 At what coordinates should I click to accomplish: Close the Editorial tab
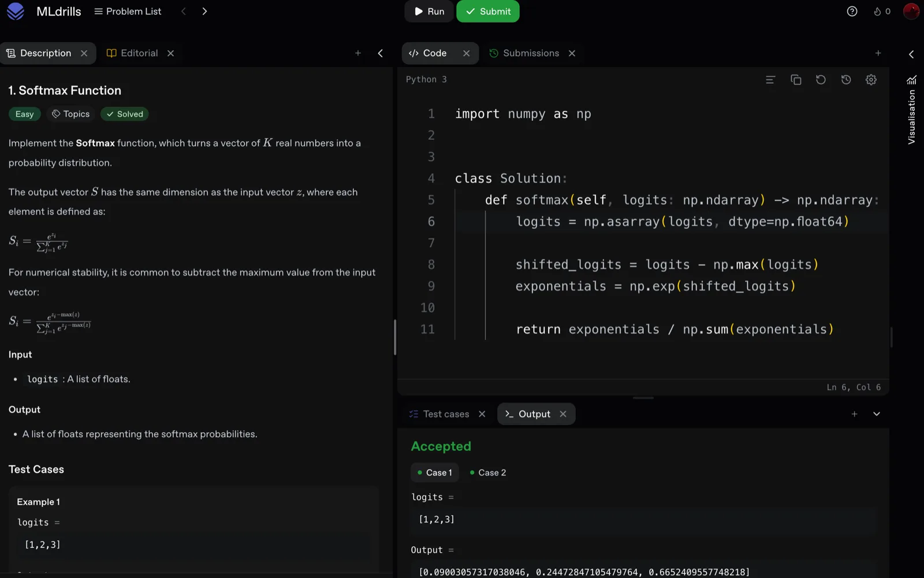171,53
